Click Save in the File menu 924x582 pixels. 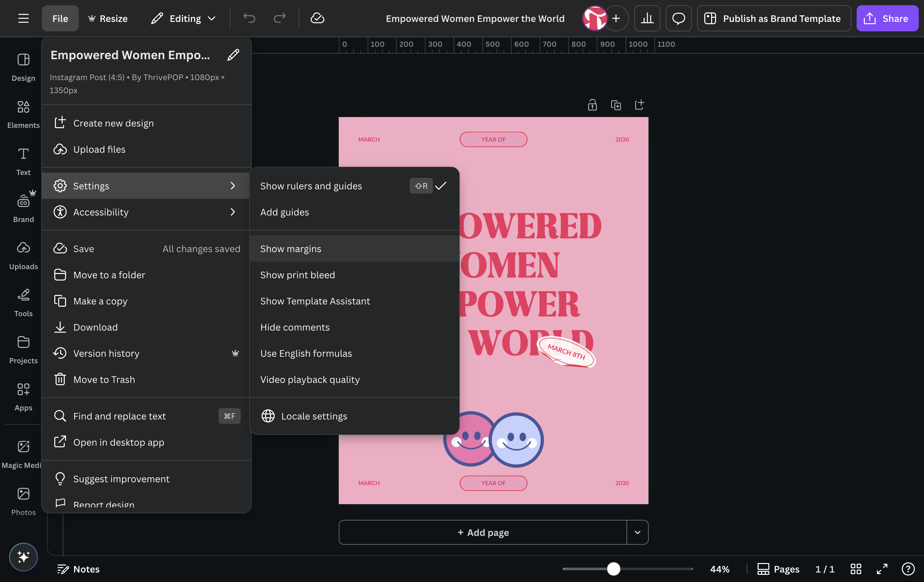tap(146, 248)
